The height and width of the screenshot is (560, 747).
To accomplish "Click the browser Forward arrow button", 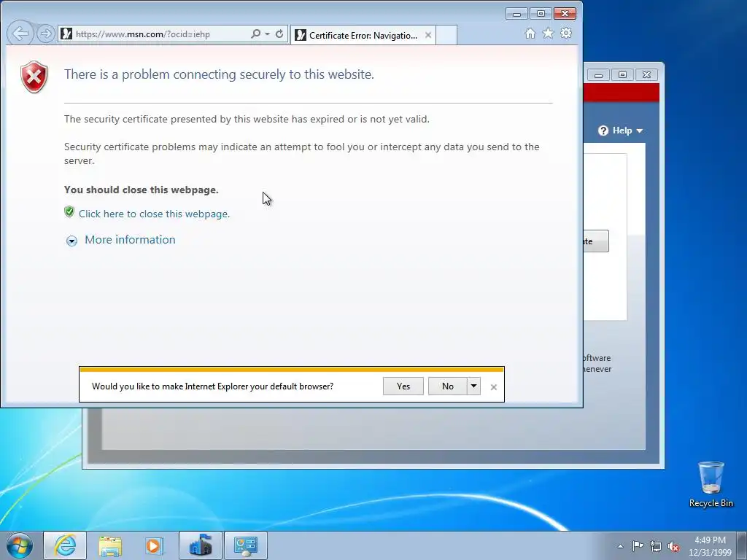I will [x=46, y=34].
